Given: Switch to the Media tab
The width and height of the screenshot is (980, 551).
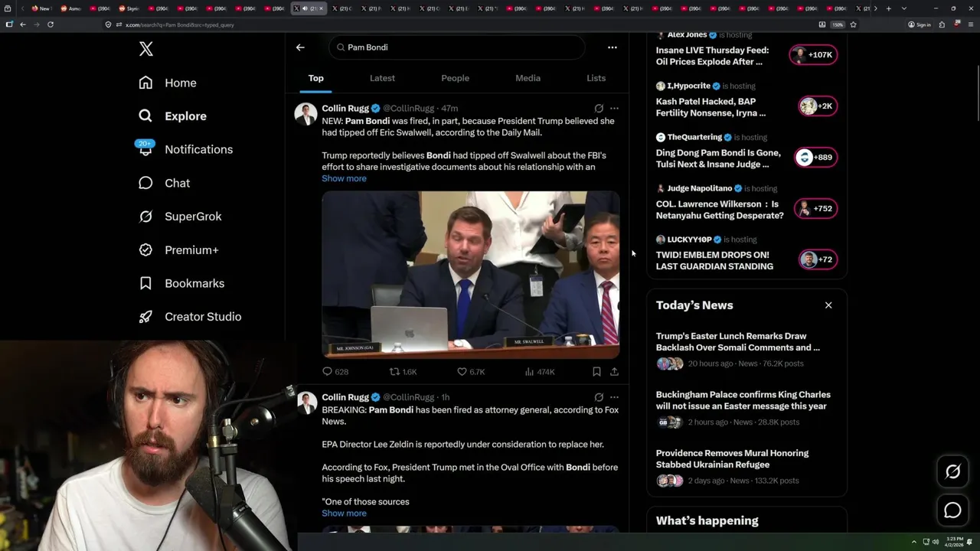Looking at the screenshot, I should [x=528, y=78].
